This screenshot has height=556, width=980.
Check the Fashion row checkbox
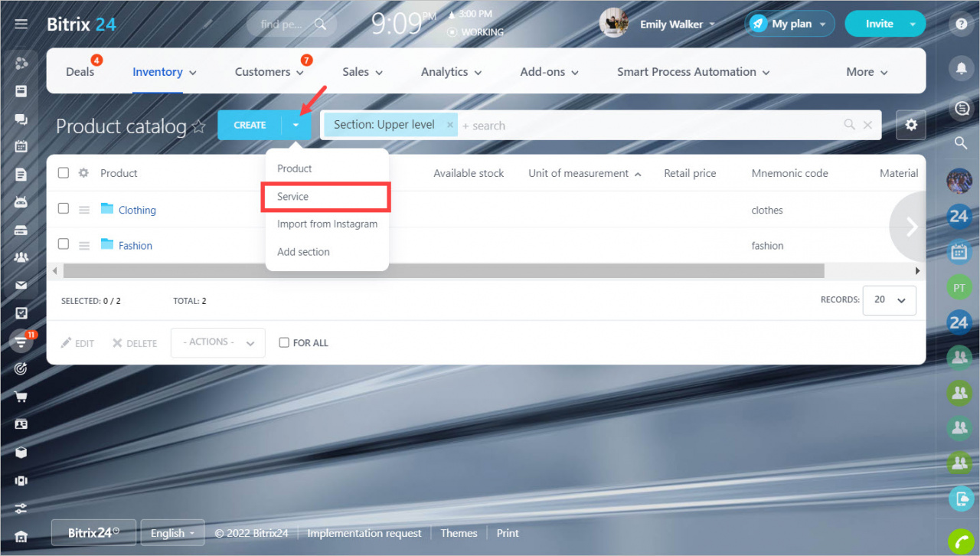click(64, 244)
